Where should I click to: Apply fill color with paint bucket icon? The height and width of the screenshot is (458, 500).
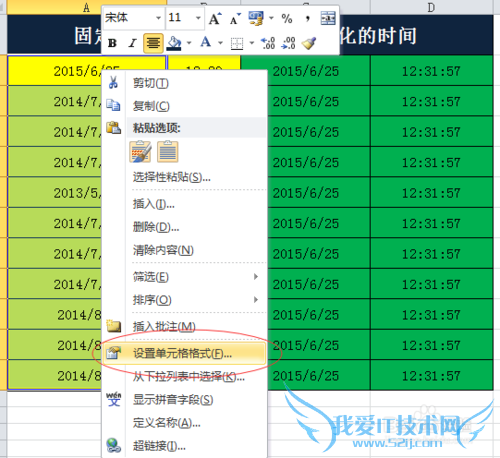coord(174,43)
